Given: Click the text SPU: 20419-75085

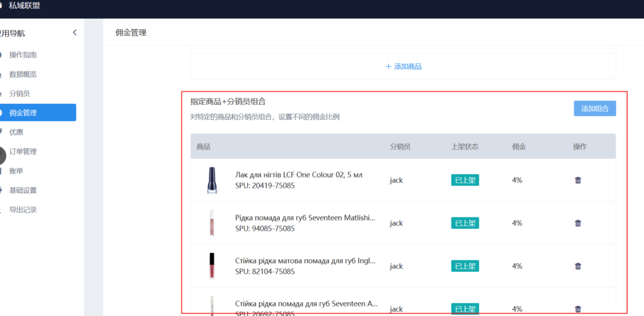Looking at the screenshot, I should (x=265, y=186).
